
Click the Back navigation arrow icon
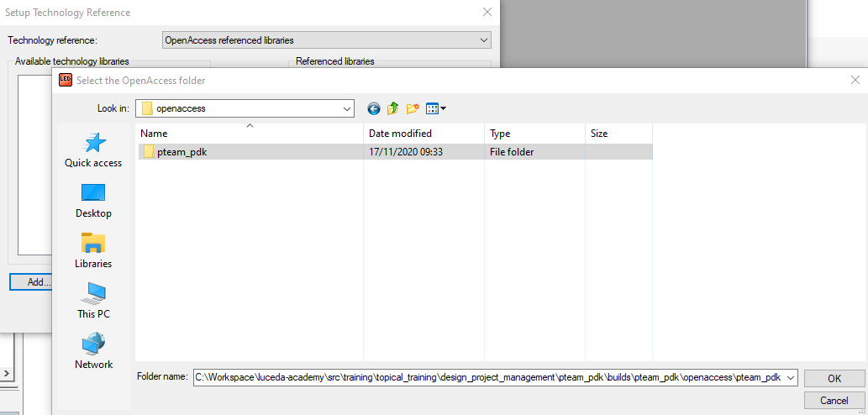374,108
